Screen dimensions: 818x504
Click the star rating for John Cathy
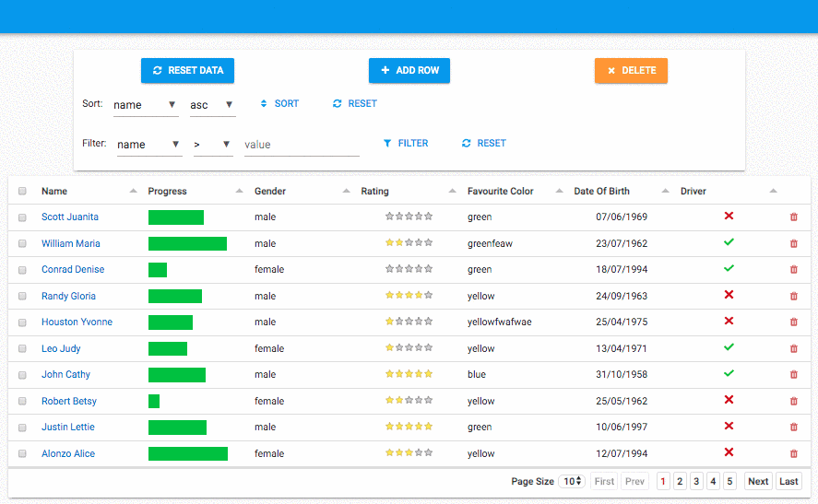pos(409,374)
